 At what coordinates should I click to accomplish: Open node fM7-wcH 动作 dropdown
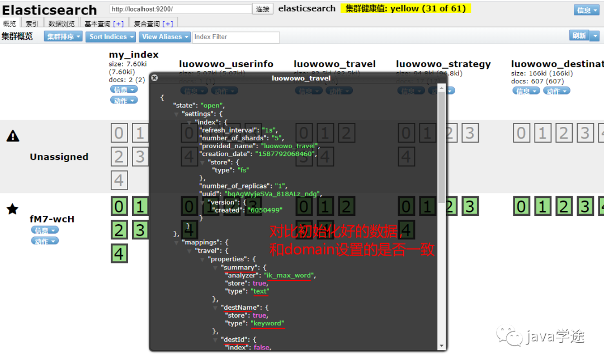tap(45, 241)
